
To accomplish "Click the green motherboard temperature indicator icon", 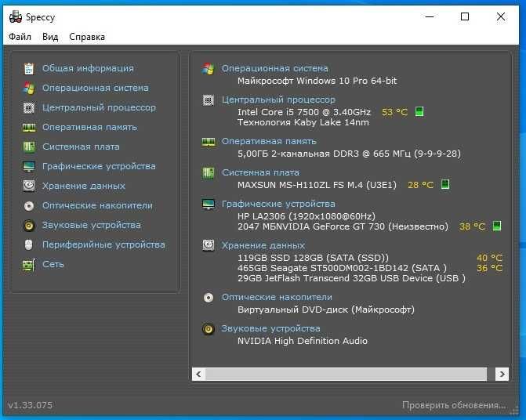I will tap(445, 184).
